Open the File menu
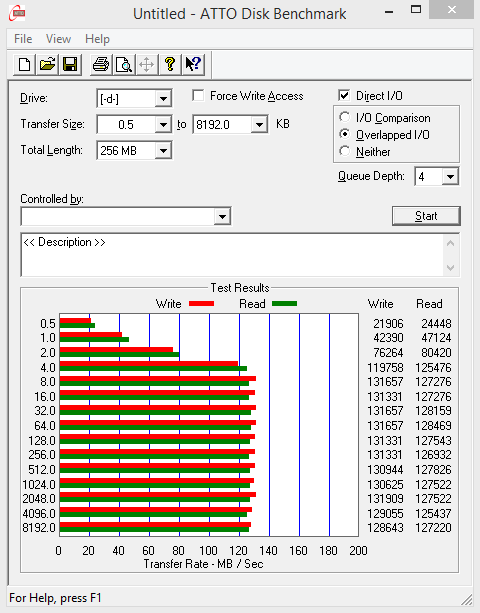Viewport: 480px width, 613px height. pyautogui.click(x=23, y=39)
